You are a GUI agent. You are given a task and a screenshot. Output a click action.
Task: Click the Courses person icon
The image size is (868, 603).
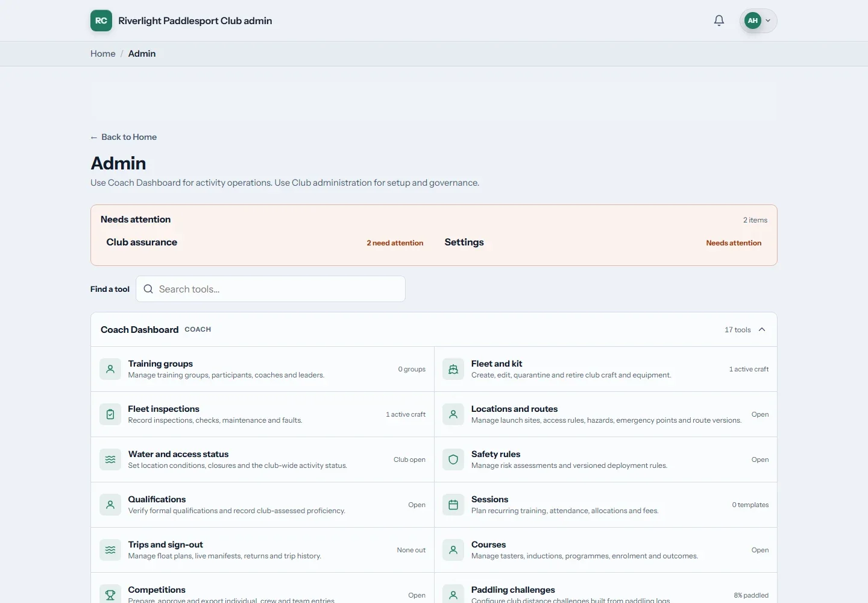(453, 550)
